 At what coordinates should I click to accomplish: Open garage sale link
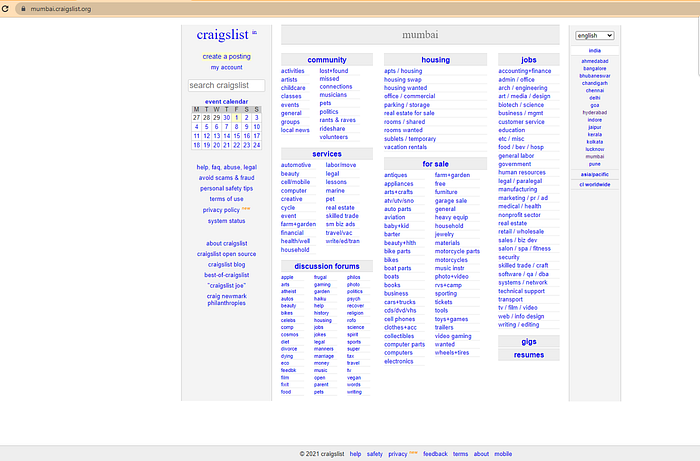(x=451, y=201)
